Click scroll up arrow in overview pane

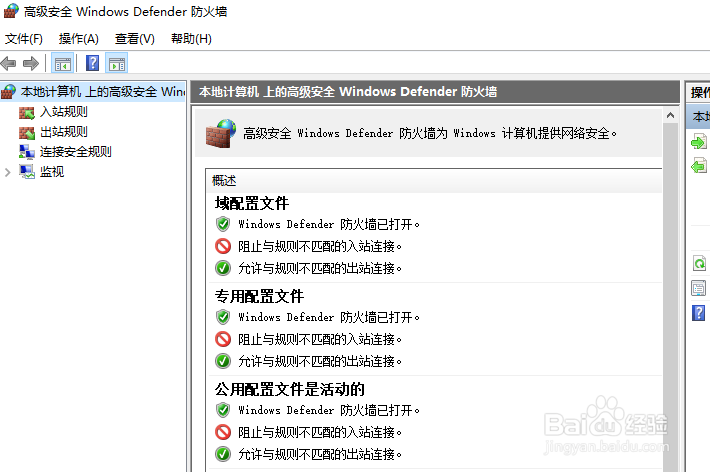pos(670,116)
